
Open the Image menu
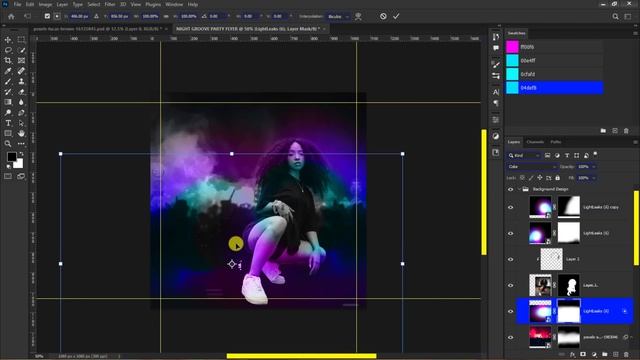pyautogui.click(x=45, y=4)
